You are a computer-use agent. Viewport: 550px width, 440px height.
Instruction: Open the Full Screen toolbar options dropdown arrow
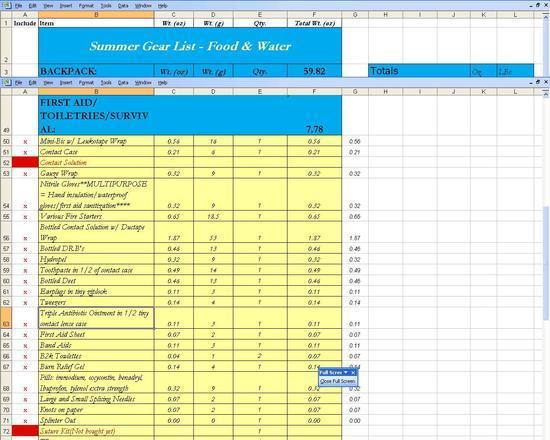click(346, 373)
